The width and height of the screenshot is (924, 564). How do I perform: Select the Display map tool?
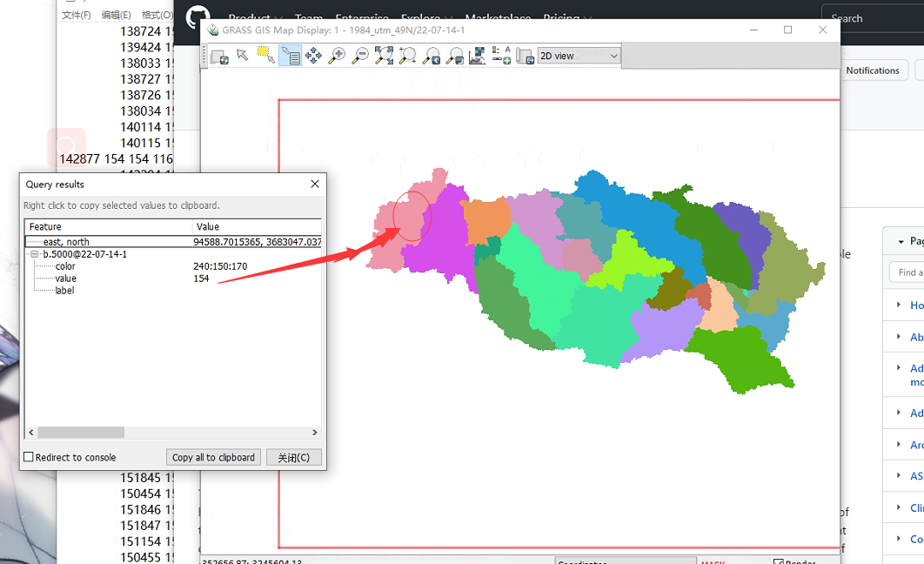pos(219,55)
